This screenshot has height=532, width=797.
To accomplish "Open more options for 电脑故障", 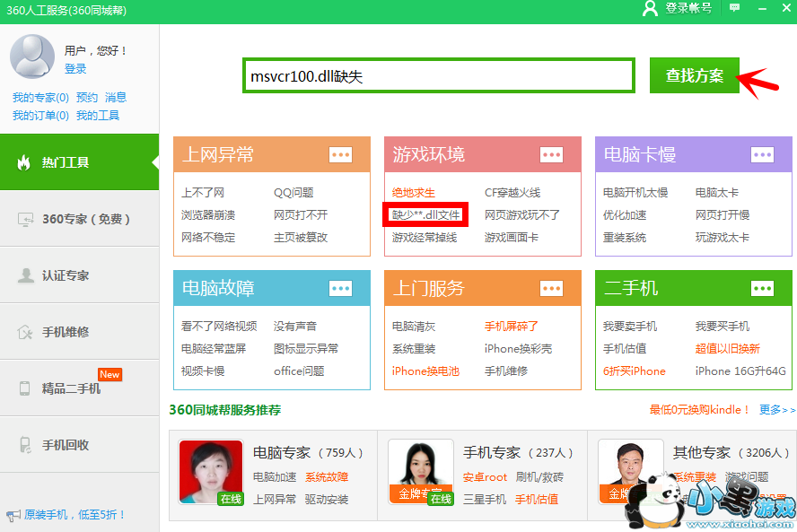I will point(340,288).
